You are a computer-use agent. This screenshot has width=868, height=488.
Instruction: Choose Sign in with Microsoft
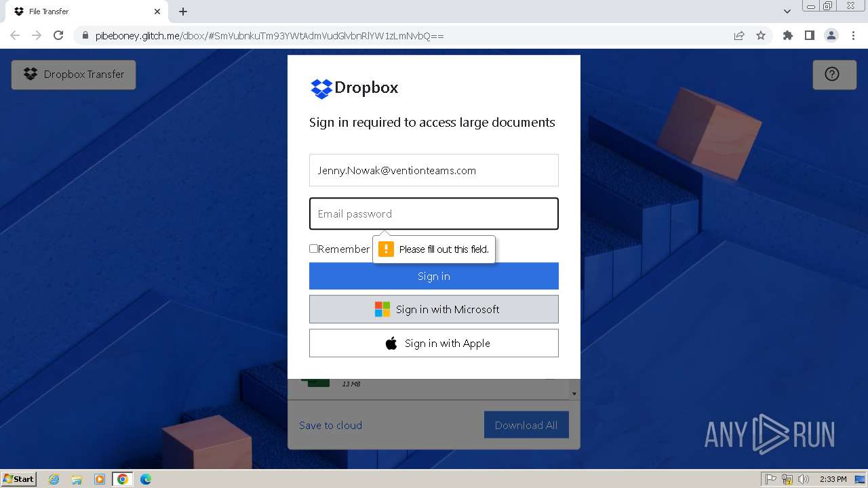coord(434,309)
